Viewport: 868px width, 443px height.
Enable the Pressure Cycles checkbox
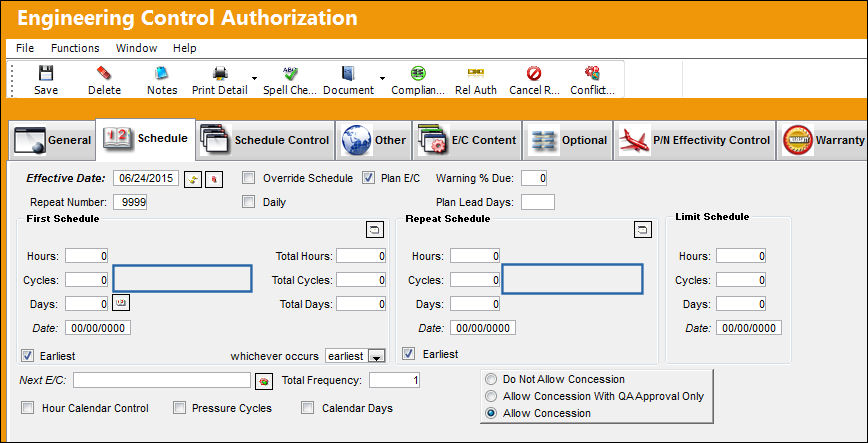coord(179,408)
